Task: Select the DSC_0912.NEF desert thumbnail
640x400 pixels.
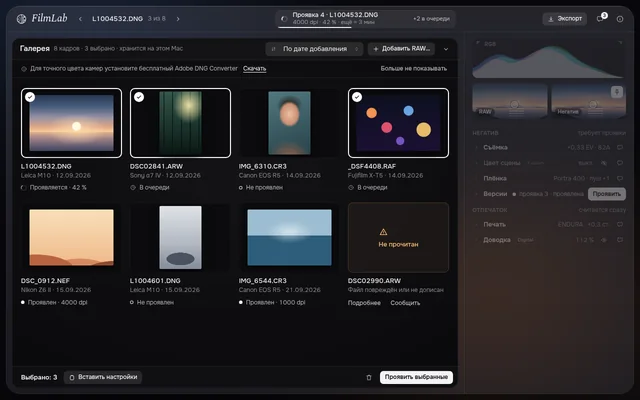Action: (x=71, y=238)
